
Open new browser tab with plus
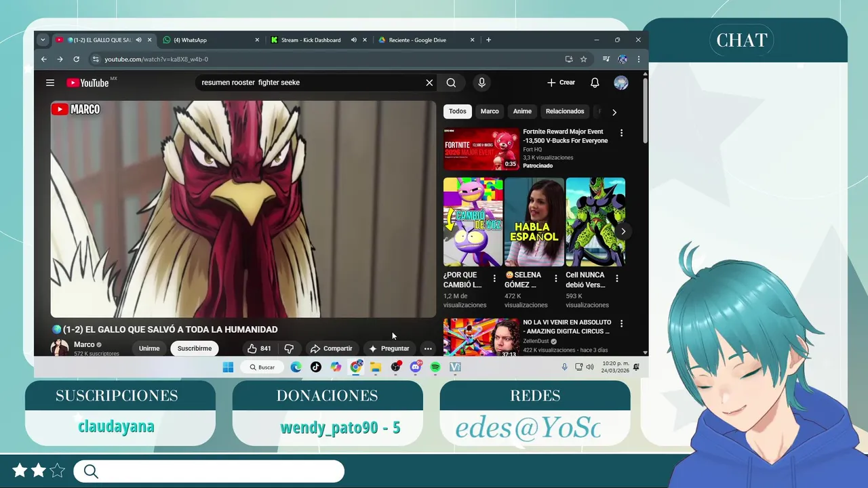488,40
